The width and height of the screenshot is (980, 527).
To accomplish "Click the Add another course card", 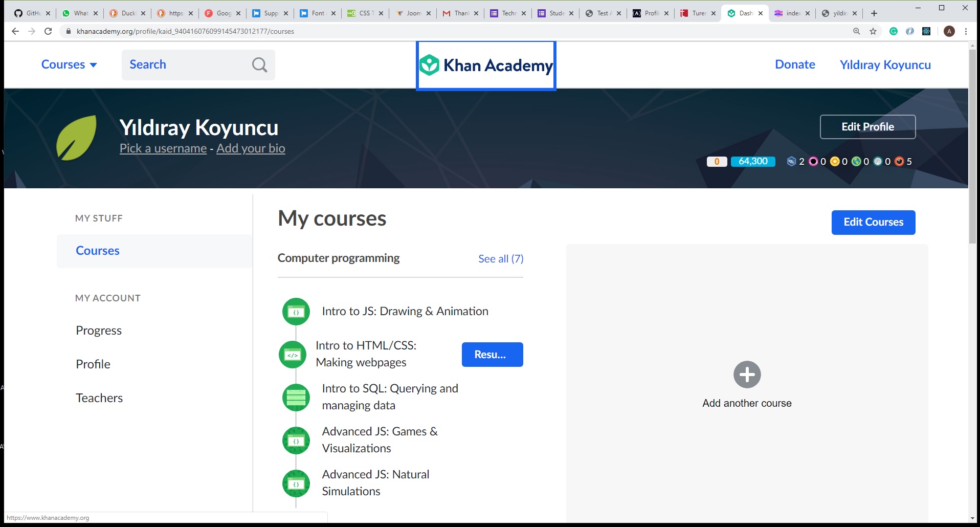I will 747,384.
